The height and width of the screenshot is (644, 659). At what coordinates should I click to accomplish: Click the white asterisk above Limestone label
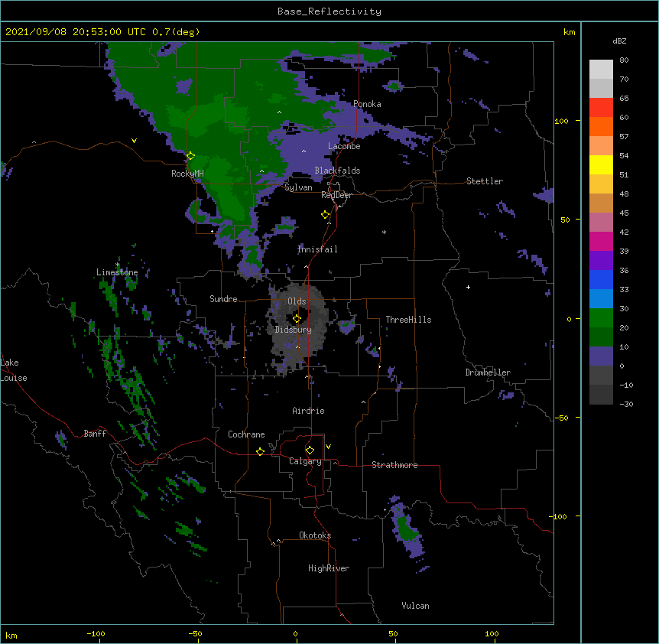click(x=118, y=265)
